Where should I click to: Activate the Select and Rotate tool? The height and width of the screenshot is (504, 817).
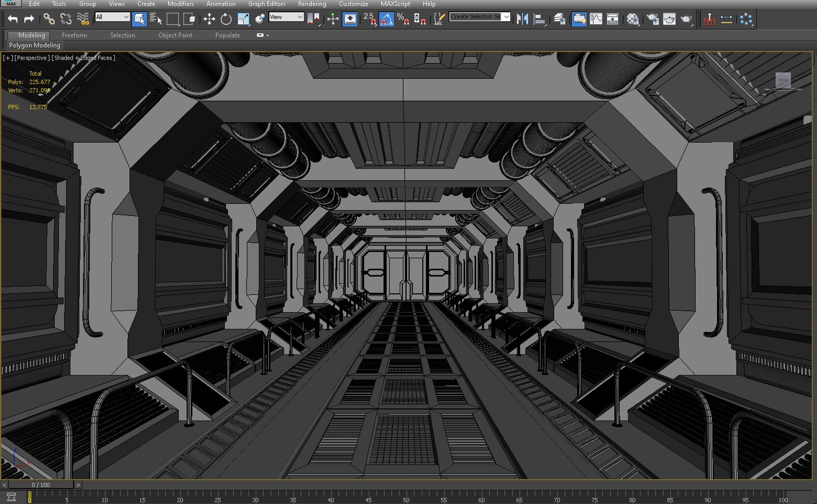coord(226,19)
